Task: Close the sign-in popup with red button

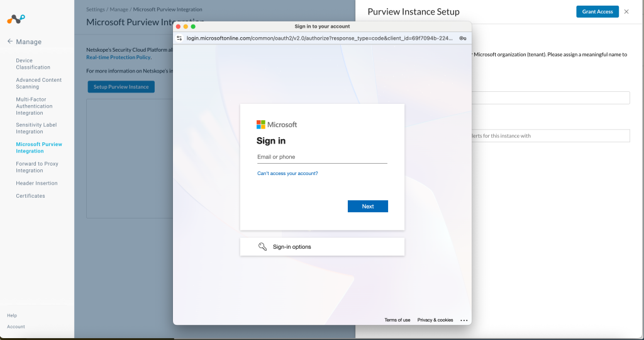Action: [178, 26]
